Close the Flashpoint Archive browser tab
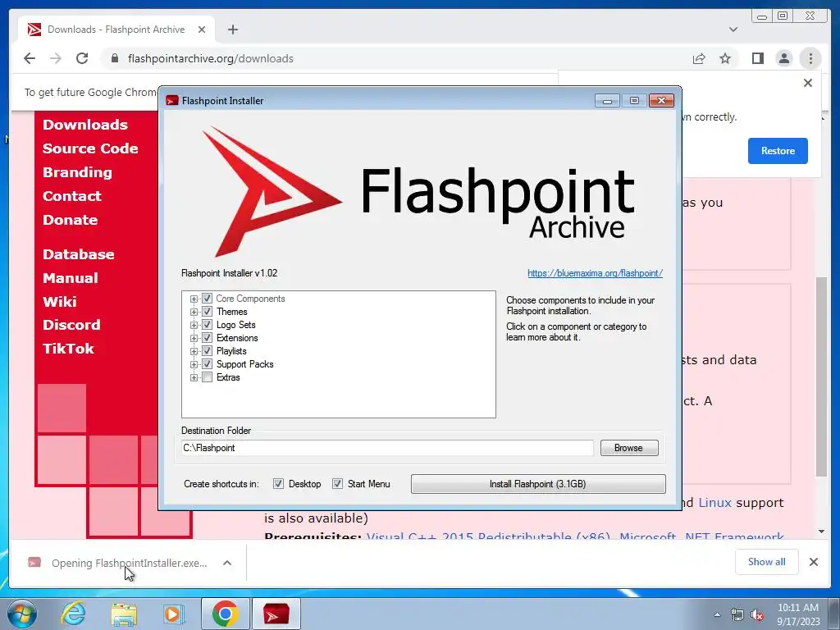The width and height of the screenshot is (840, 630). 202,30
